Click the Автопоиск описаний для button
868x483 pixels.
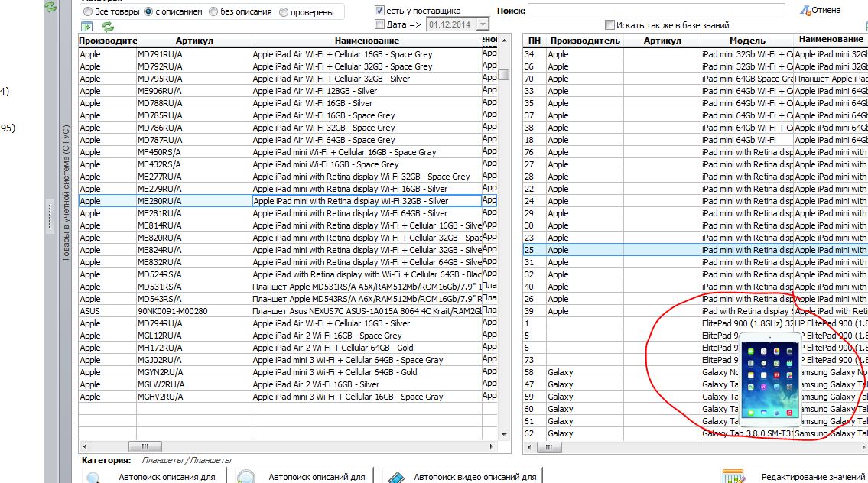click(304, 476)
